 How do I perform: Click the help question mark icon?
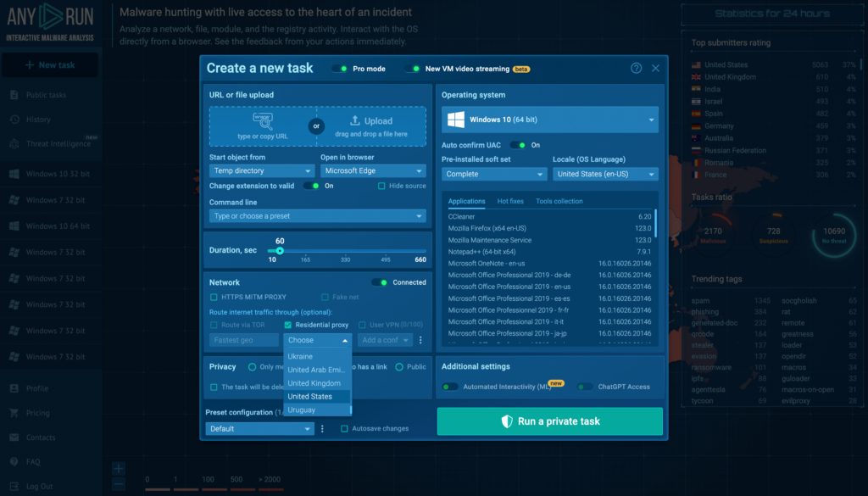click(636, 69)
